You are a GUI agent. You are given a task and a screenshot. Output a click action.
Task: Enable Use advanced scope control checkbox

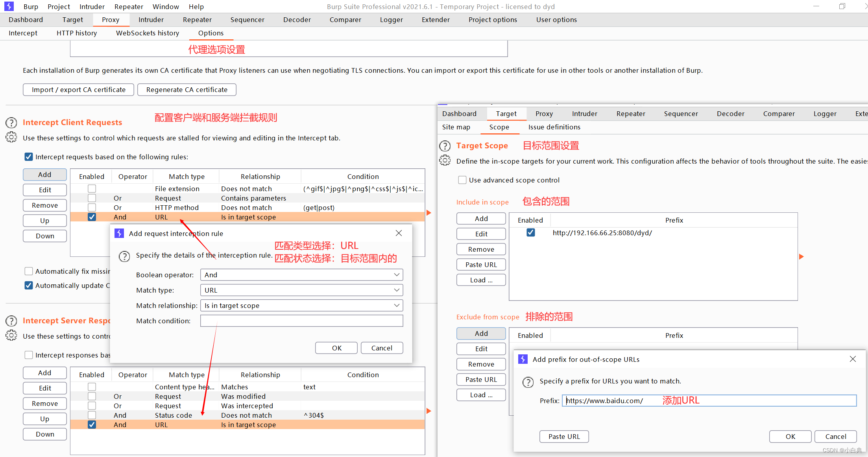tap(462, 180)
